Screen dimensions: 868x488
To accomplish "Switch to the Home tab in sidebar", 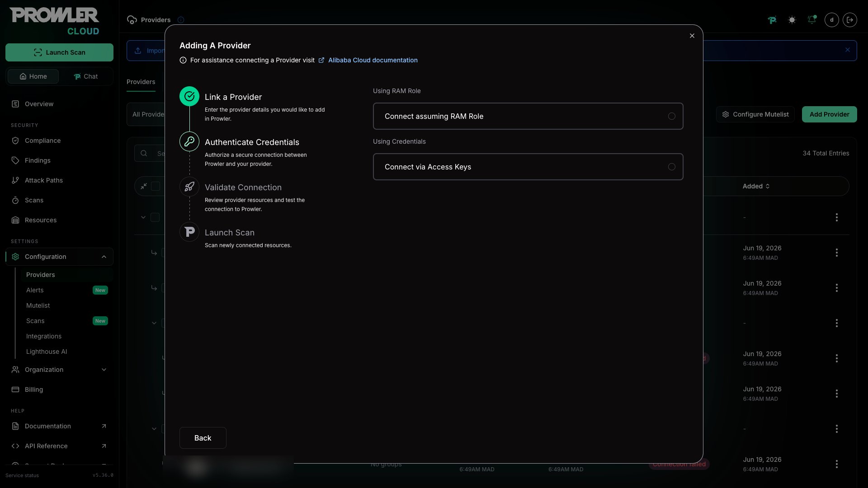I will point(33,76).
